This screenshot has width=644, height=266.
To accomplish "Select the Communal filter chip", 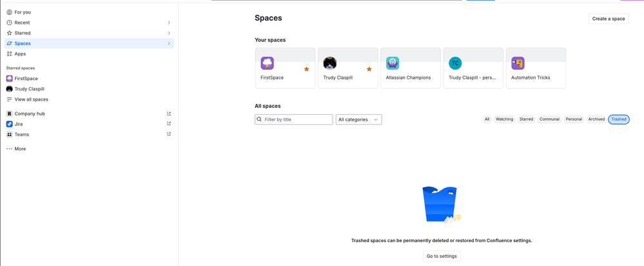I will (x=549, y=119).
